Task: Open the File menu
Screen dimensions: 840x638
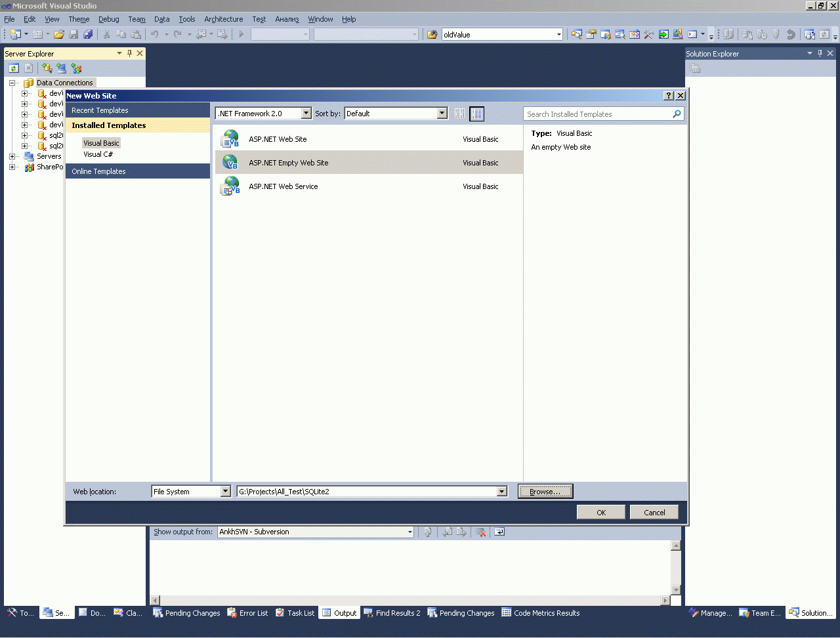Action: click(x=9, y=19)
